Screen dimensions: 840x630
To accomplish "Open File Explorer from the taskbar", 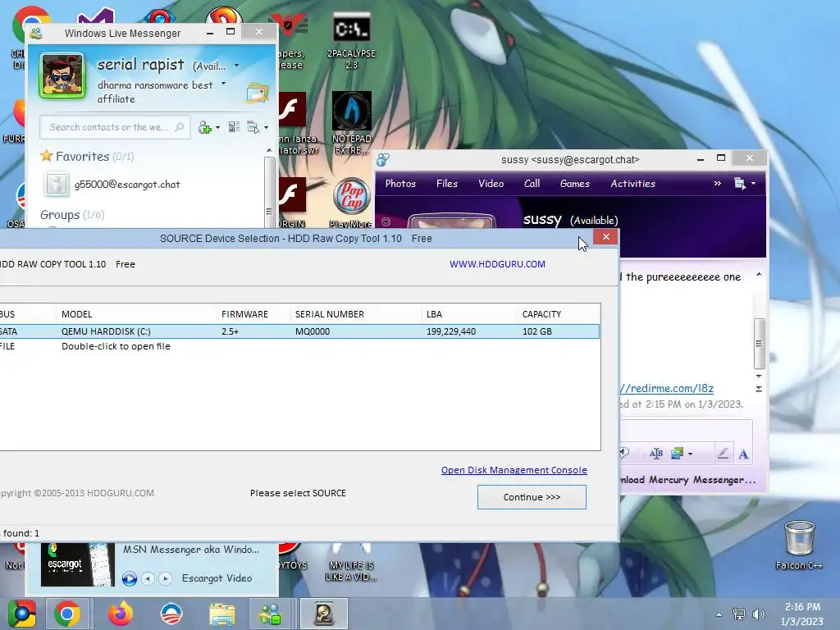I will [221, 614].
